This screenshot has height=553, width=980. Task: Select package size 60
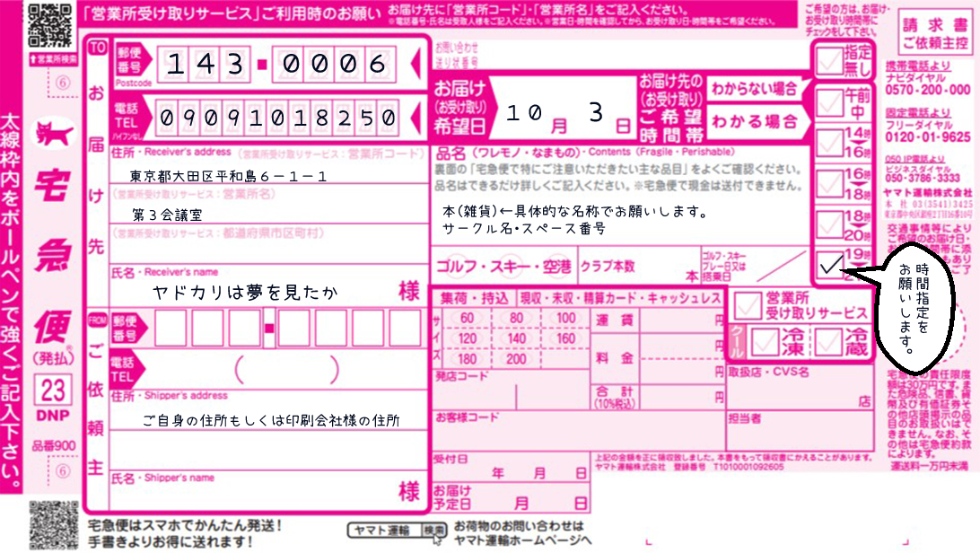tap(467, 318)
